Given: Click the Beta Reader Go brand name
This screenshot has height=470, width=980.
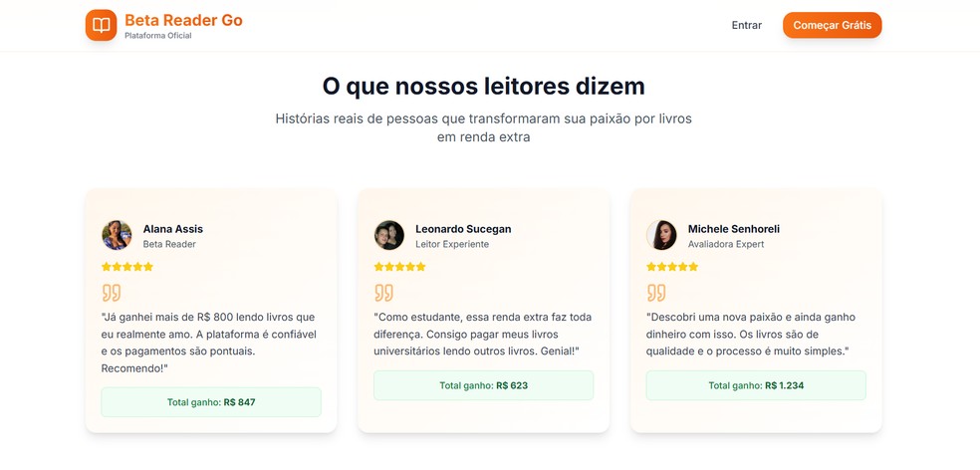Looking at the screenshot, I should click(183, 20).
